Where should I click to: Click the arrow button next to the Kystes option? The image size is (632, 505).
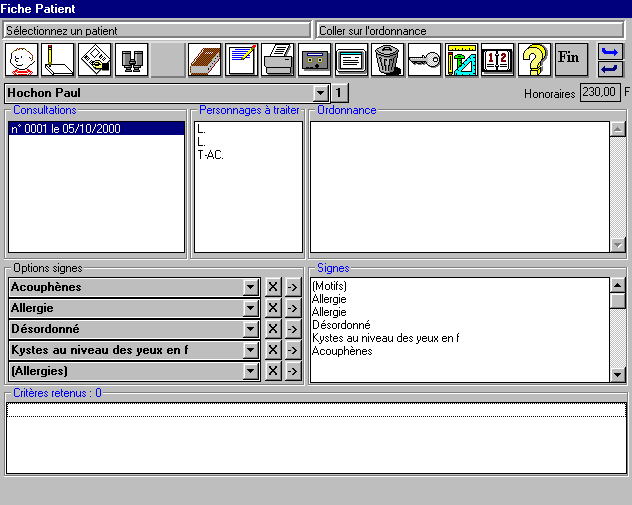click(x=292, y=350)
